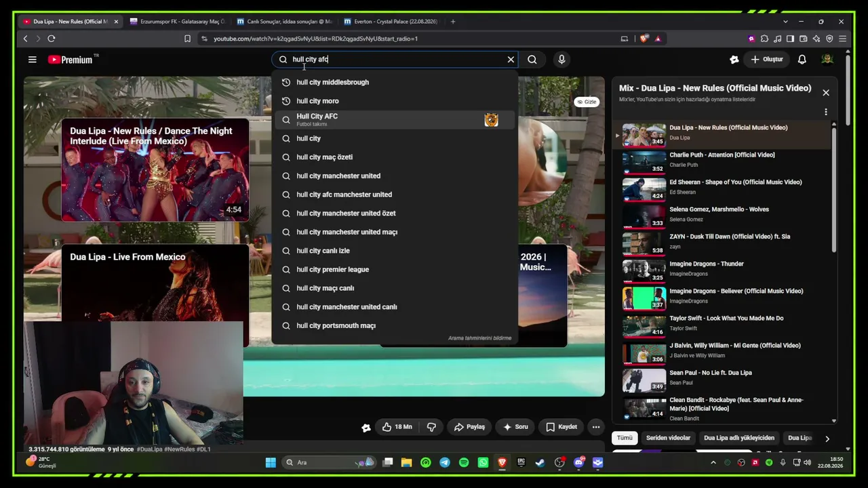Viewport: 868px width, 488px height.
Task: Open File Explorer from taskbar
Action: click(406, 462)
